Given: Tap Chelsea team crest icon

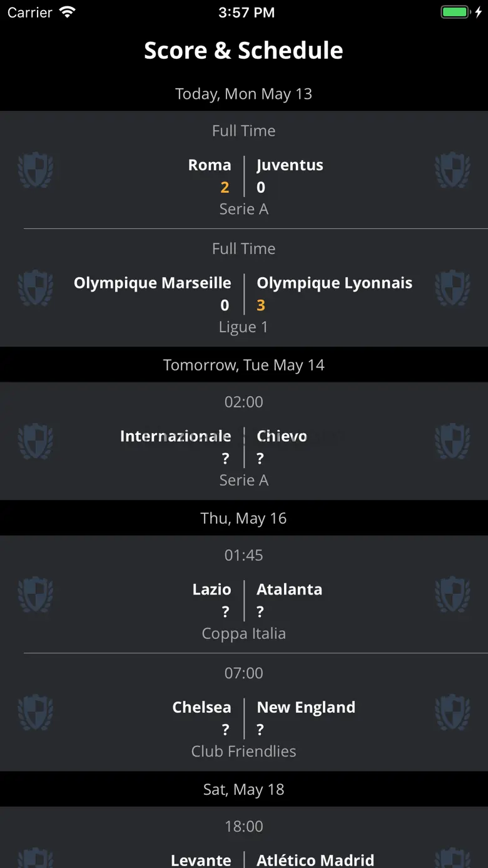Looking at the screenshot, I should pos(35,712).
